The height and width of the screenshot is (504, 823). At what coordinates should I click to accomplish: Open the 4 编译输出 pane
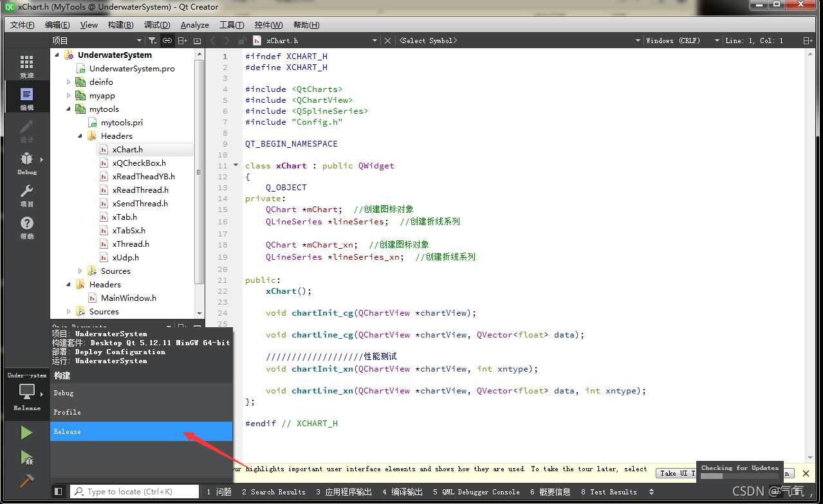click(402, 492)
